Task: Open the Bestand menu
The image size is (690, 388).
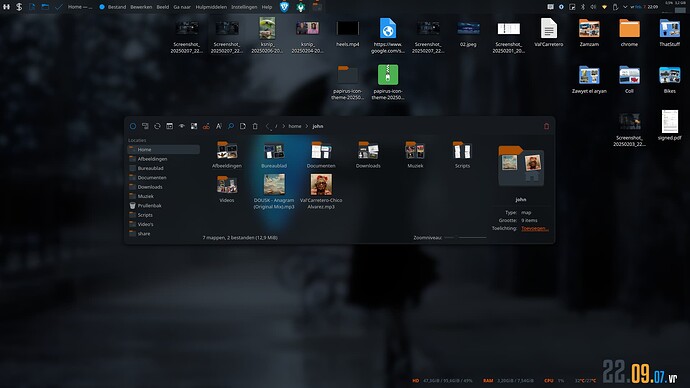Action: point(117,7)
